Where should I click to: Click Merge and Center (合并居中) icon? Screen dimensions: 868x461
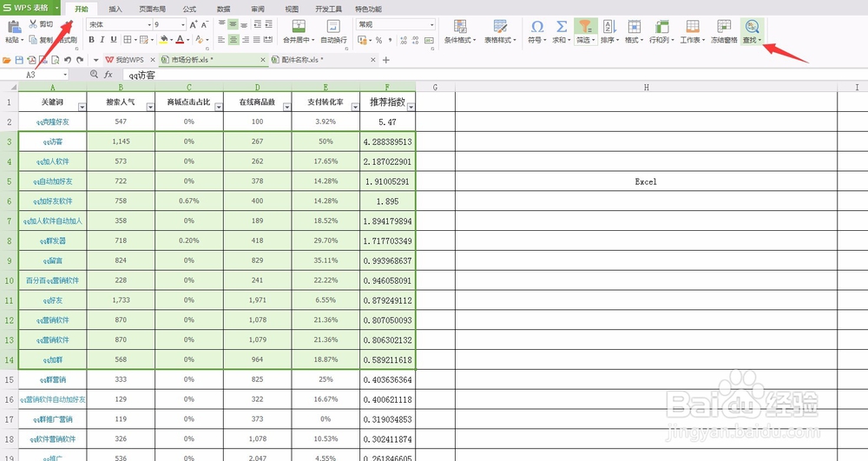(x=299, y=26)
